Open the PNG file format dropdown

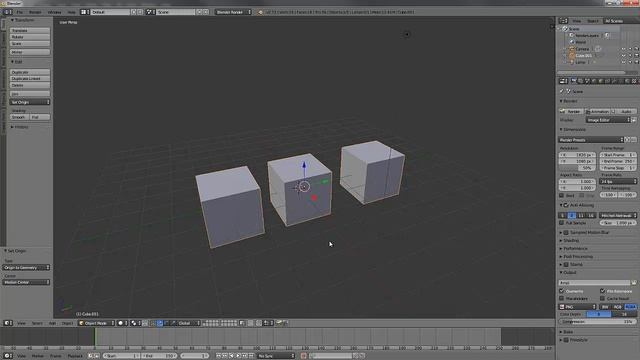(578, 307)
